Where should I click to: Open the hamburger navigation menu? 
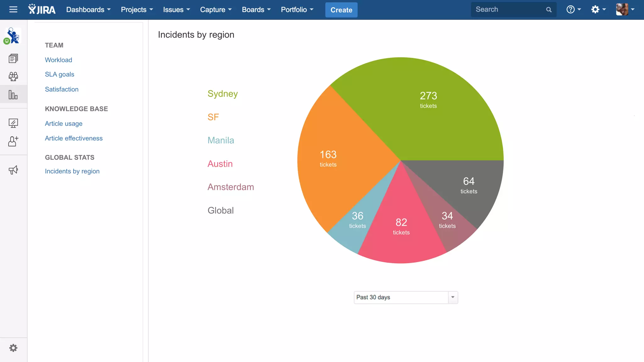pos(13,9)
